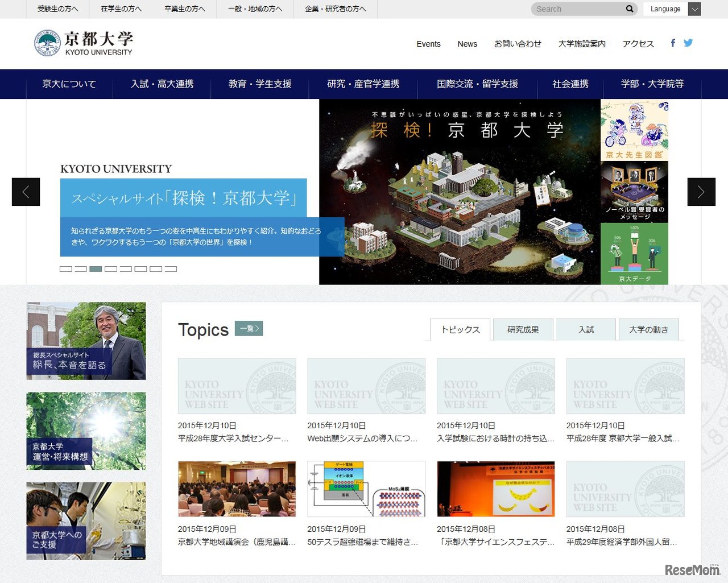
Task: Click the previous carousel arrow
Action: point(26,192)
